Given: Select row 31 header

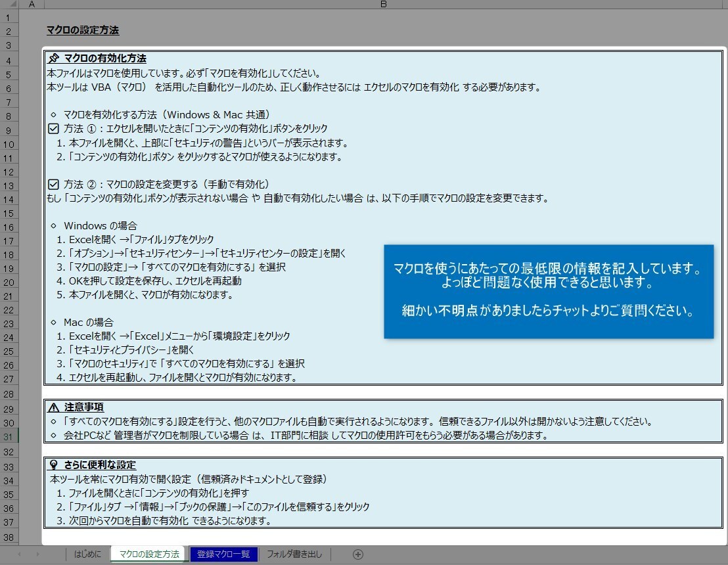Looking at the screenshot, I should click(x=9, y=437).
